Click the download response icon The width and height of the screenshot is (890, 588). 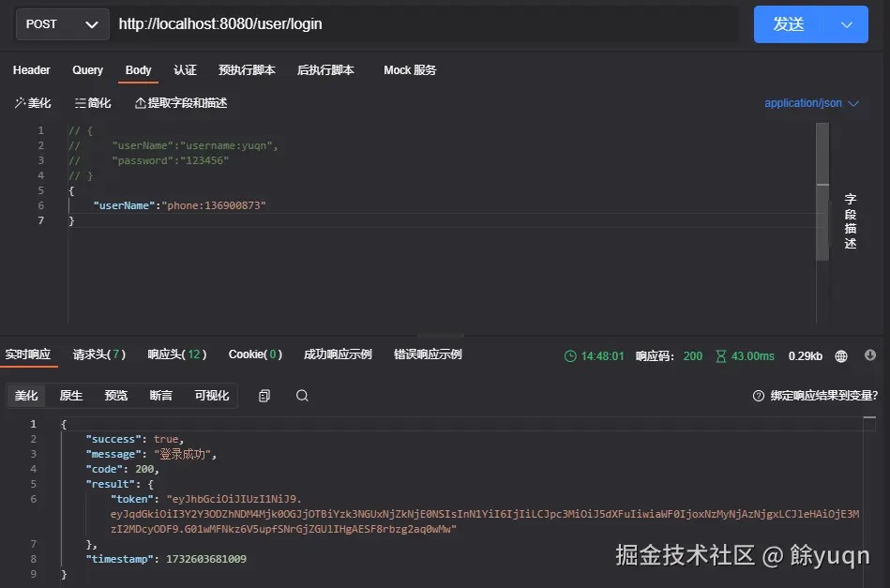point(870,355)
